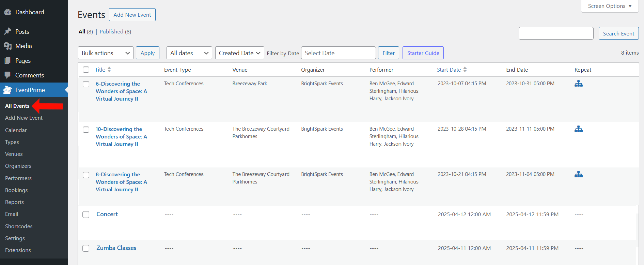Open the Starter Guide
This screenshot has width=644, height=265.
tap(423, 53)
